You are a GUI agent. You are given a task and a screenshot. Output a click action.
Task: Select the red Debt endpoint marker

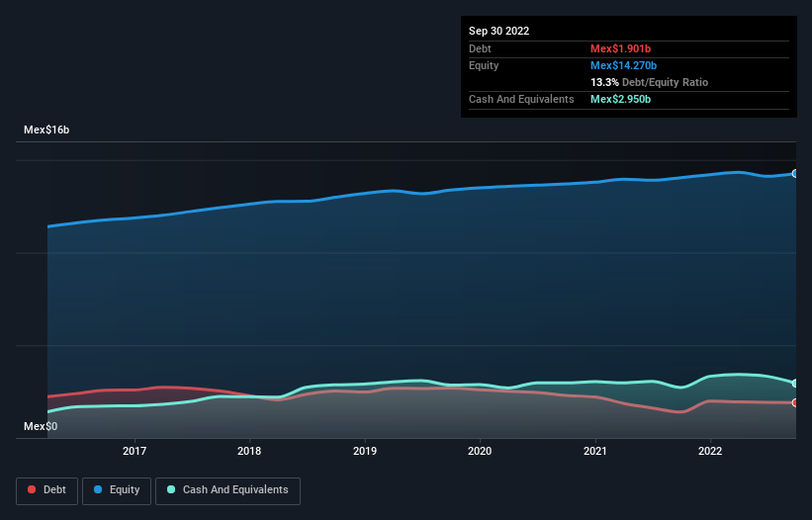click(795, 402)
